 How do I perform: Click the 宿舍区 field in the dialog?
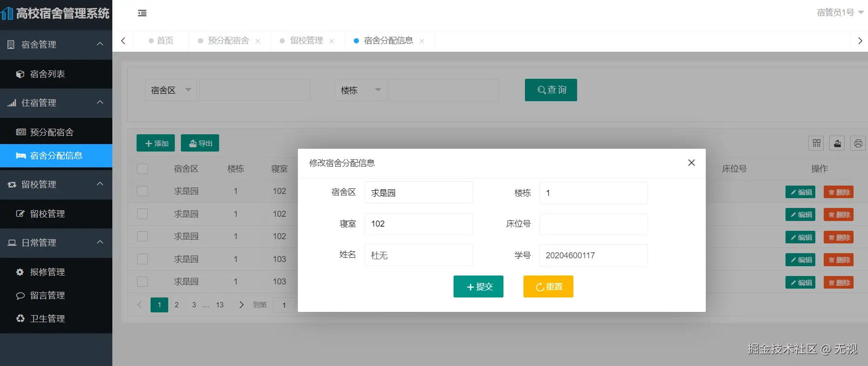coord(419,193)
